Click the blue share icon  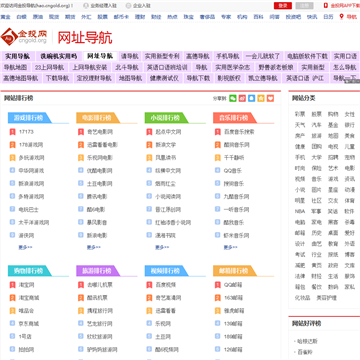252,98
